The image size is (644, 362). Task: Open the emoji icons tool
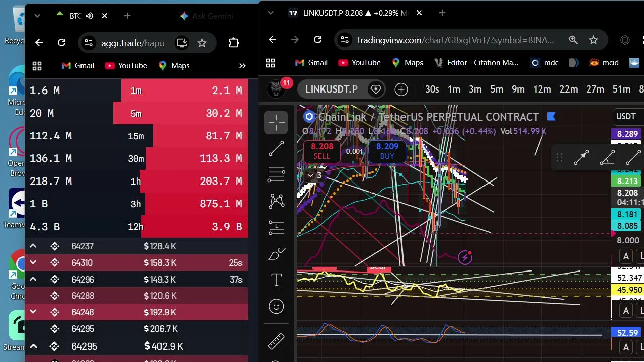pos(276,306)
